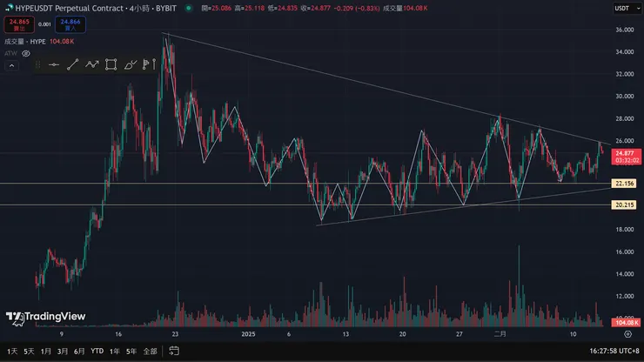The width and height of the screenshot is (644, 362).
Task: Click the HYPEUSDT symbol logo icon
Action: click(9, 8)
